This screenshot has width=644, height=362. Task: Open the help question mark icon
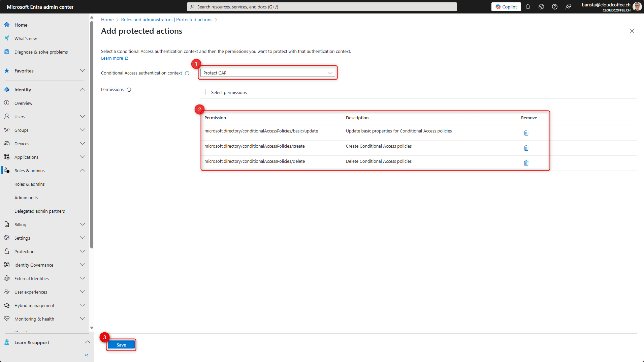click(x=555, y=6)
